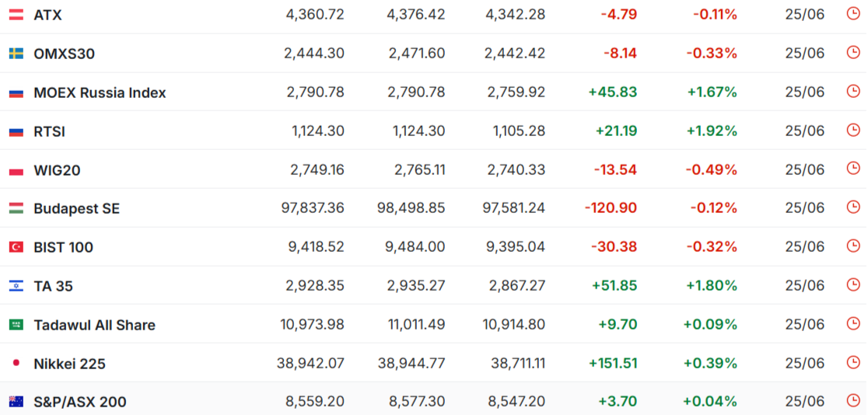The image size is (868, 415).
Task: Open the MOEX Russia Index link
Action: (x=100, y=92)
